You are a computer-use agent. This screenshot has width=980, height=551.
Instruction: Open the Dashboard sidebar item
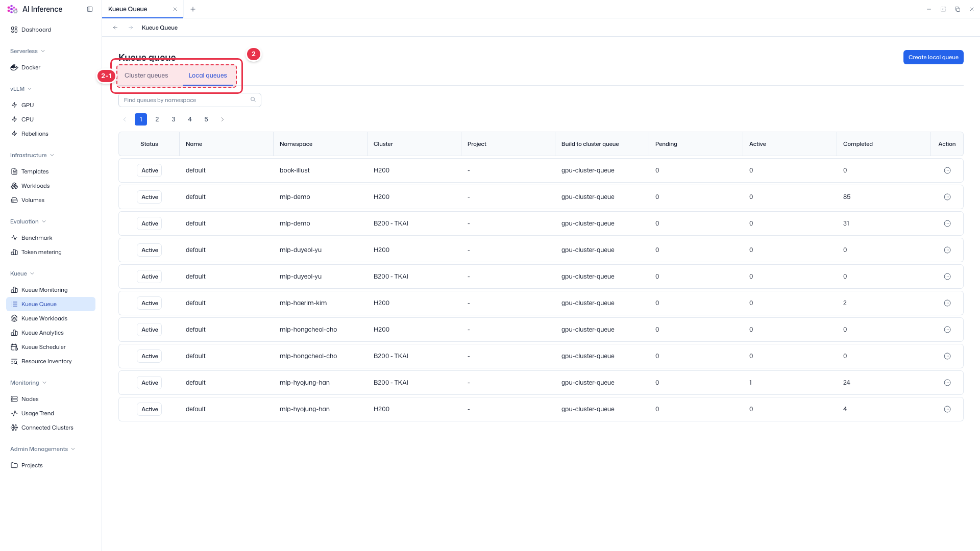pos(36,30)
